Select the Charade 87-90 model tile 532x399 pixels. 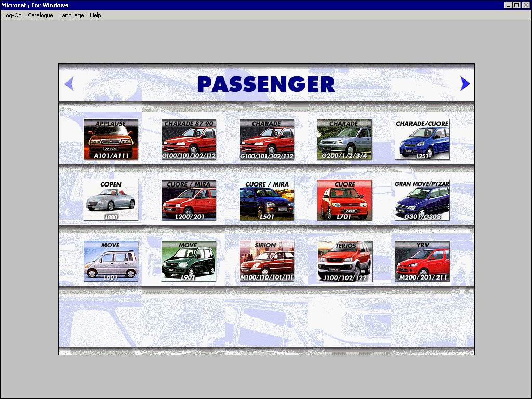click(x=189, y=140)
